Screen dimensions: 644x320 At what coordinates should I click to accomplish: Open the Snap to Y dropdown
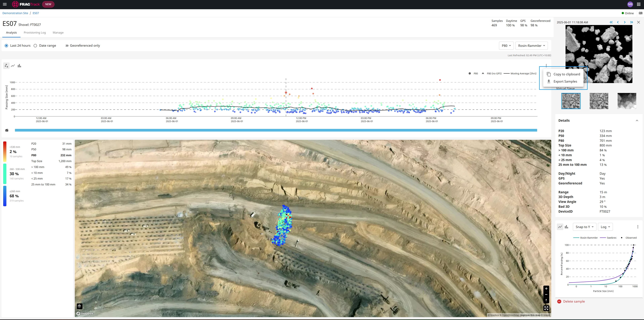click(585, 227)
